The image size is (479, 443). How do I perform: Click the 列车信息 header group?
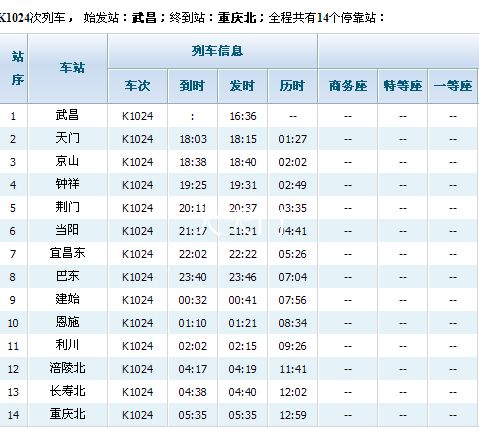(x=217, y=51)
